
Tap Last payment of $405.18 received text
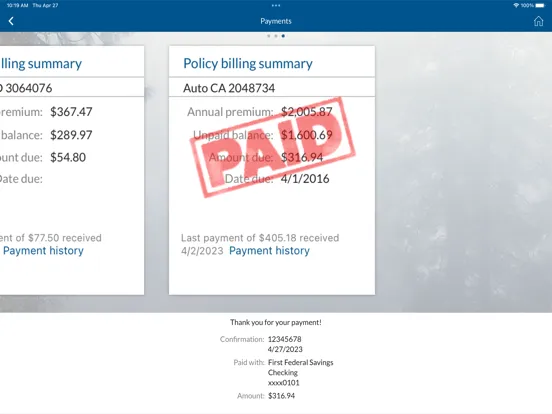click(260, 238)
